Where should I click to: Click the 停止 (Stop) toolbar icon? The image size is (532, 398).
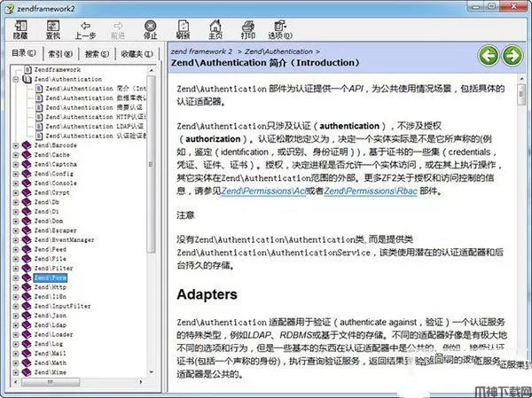pyautogui.click(x=151, y=29)
